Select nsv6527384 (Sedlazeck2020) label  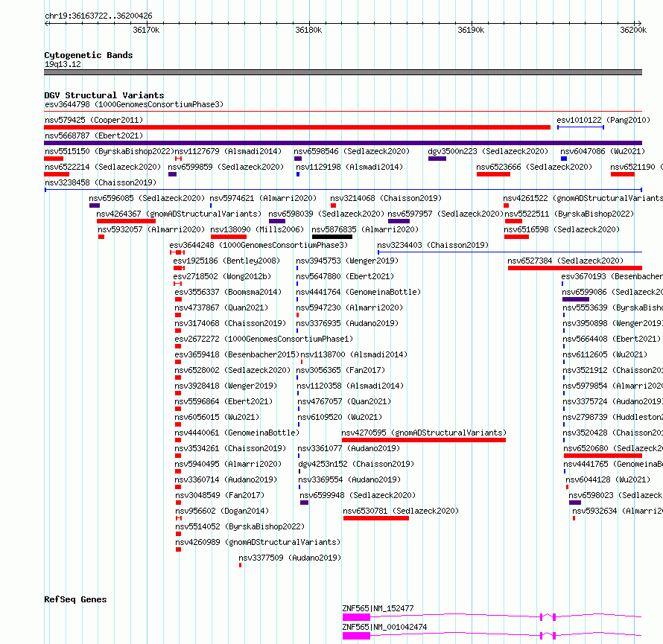click(565, 261)
